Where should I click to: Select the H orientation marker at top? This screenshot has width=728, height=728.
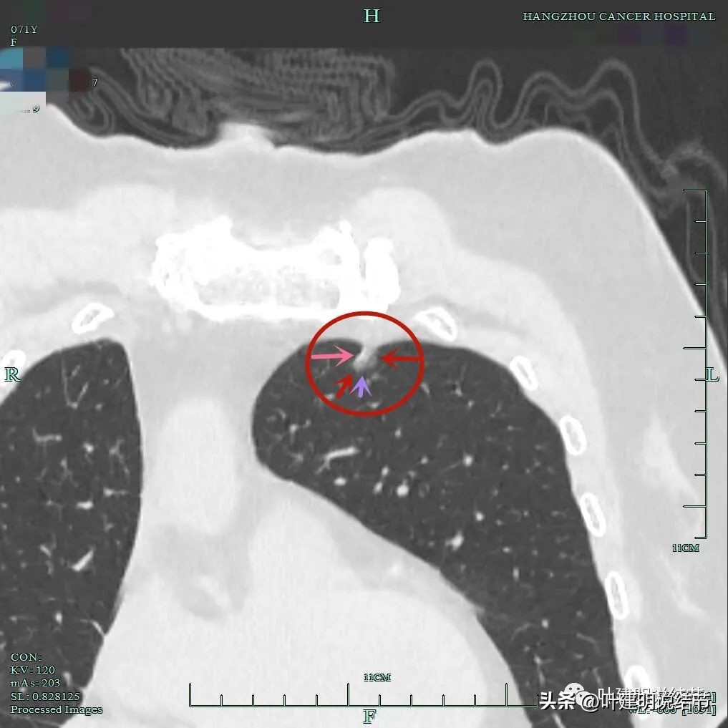click(x=372, y=16)
